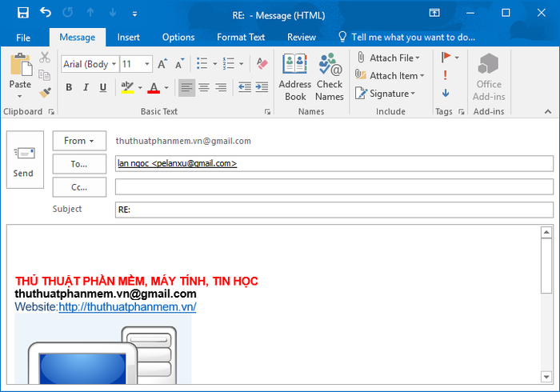The image size is (560, 392).
Task: Mark message as High Importance
Action: point(445,75)
